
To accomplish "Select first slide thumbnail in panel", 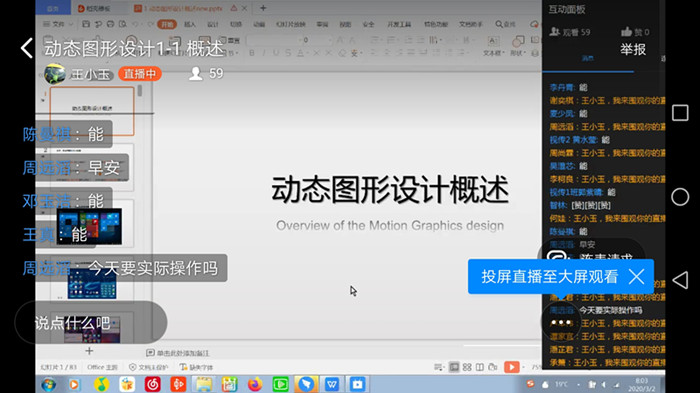I will coord(92,111).
